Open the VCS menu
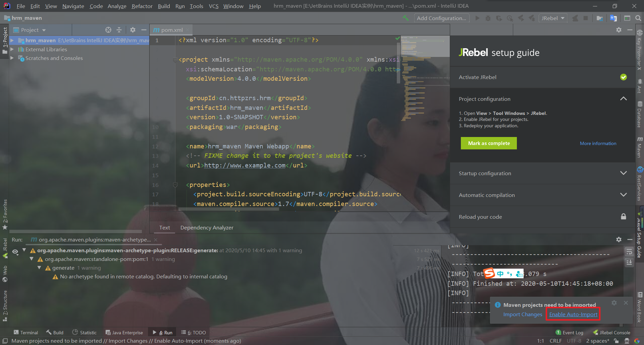This screenshot has height=345, width=644. coord(214,6)
